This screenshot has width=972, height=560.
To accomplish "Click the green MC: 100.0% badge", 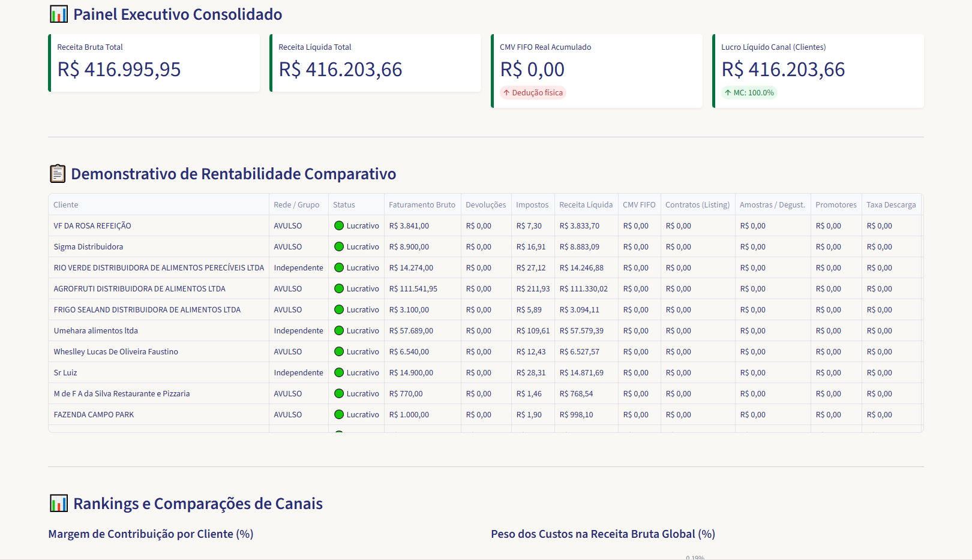I will tap(749, 92).
